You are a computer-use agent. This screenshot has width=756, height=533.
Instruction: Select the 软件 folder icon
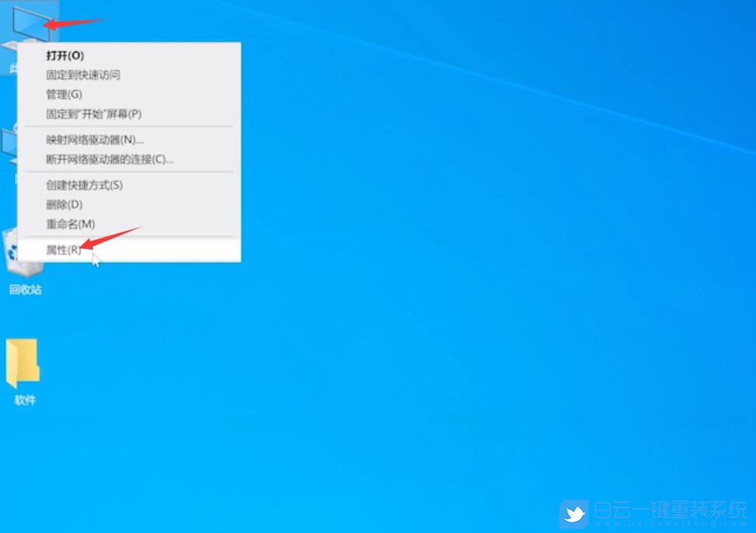coord(23,363)
